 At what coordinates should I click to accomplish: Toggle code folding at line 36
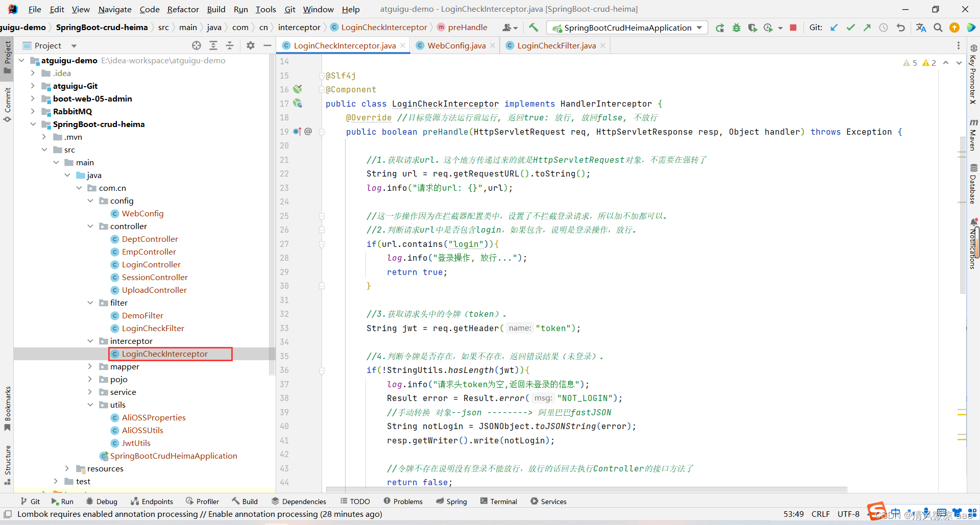click(322, 370)
